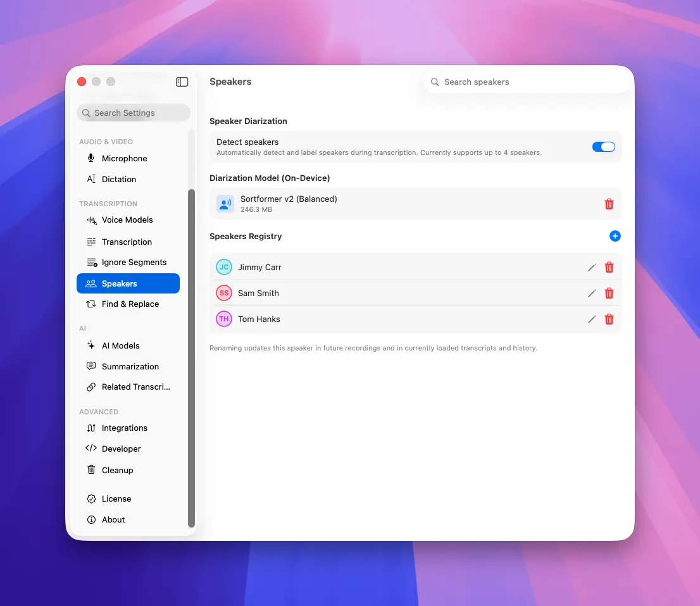Toggle the sidebar visibility icon
This screenshot has width=700, height=606.
pyautogui.click(x=182, y=82)
